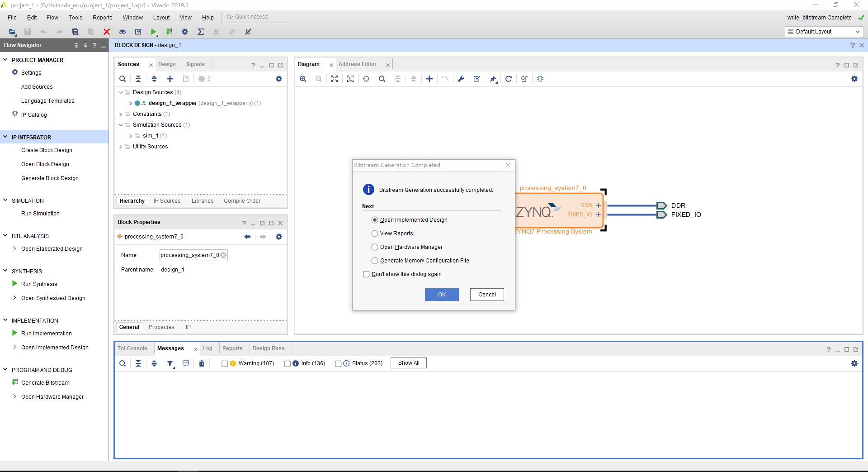
Task: Delete messages with trash icon
Action: [x=202, y=363]
